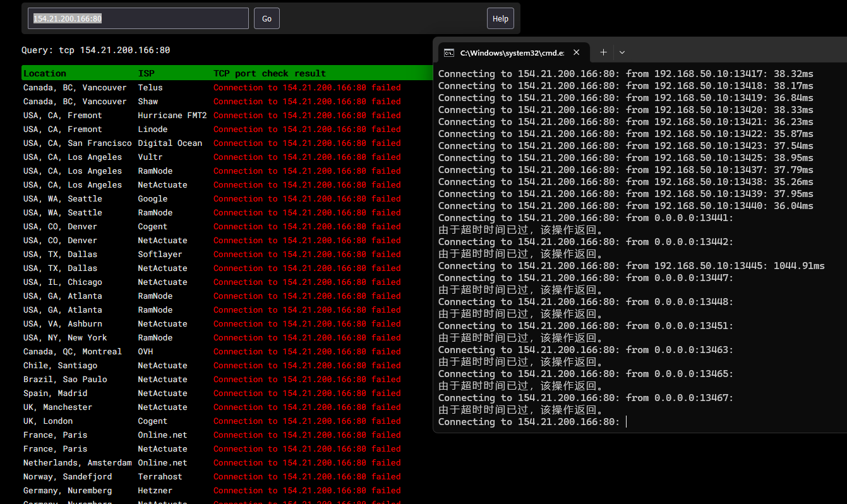Click the 'Netherlands, Amsterdam' location
This screenshot has width=847, height=504.
[78, 463]
